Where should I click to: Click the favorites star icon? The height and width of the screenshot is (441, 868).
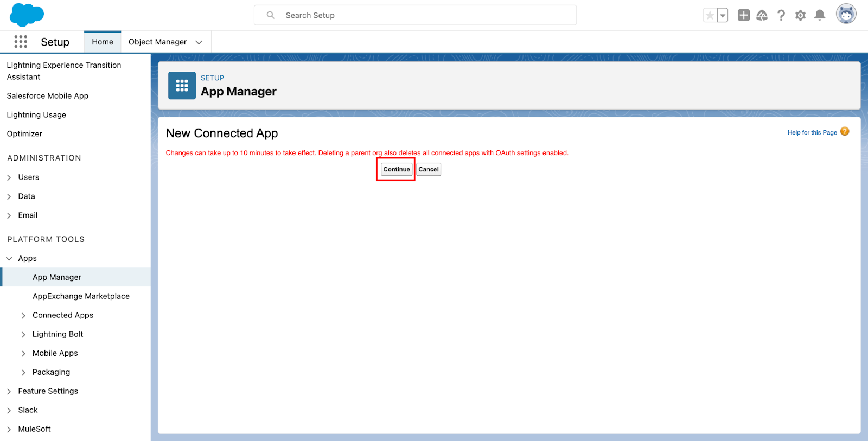tap(710, 15)
